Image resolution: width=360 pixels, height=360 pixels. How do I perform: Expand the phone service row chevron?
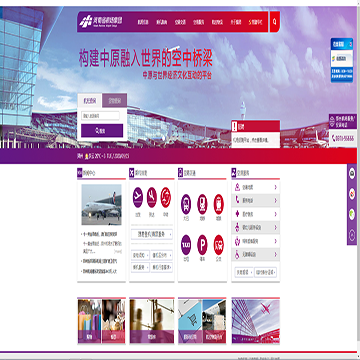[x=276, y=200]
